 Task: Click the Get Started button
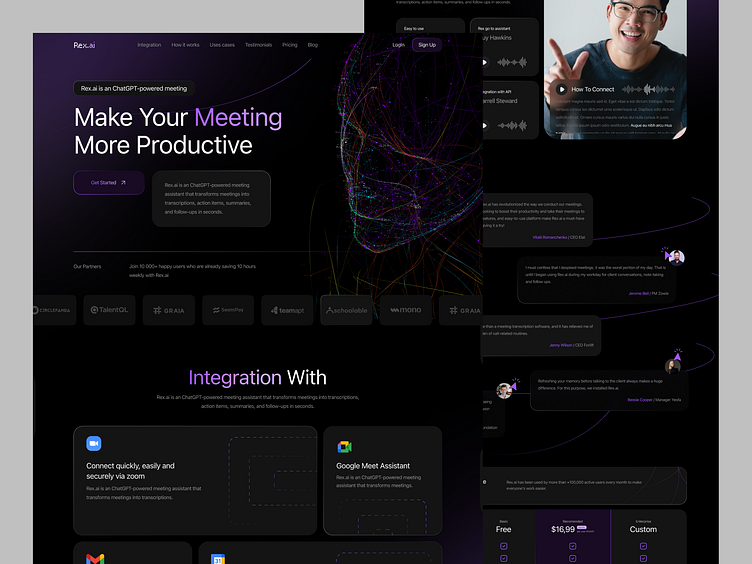(109, 183)
